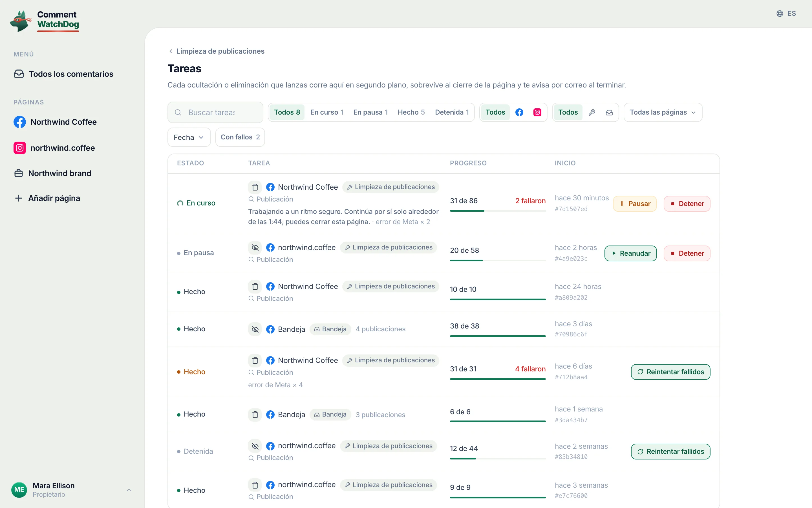Toggle the Con fallos filter

(240, 137)
